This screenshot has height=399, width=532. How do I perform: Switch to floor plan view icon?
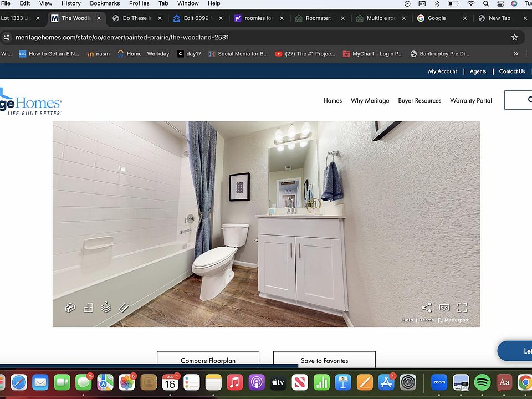tap(88, 308)
